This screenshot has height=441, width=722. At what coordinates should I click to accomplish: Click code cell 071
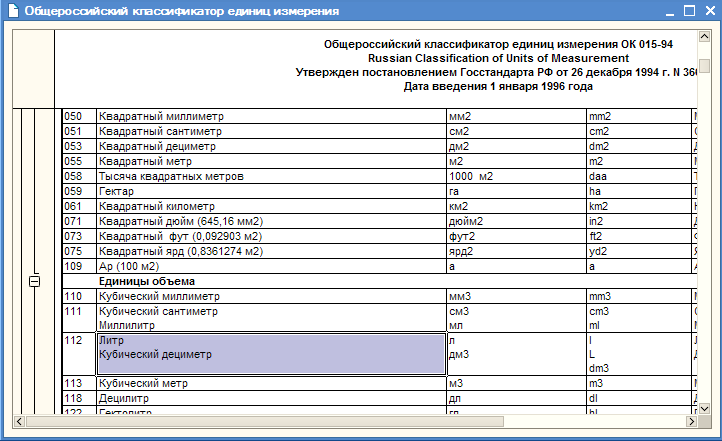point(79,221)
